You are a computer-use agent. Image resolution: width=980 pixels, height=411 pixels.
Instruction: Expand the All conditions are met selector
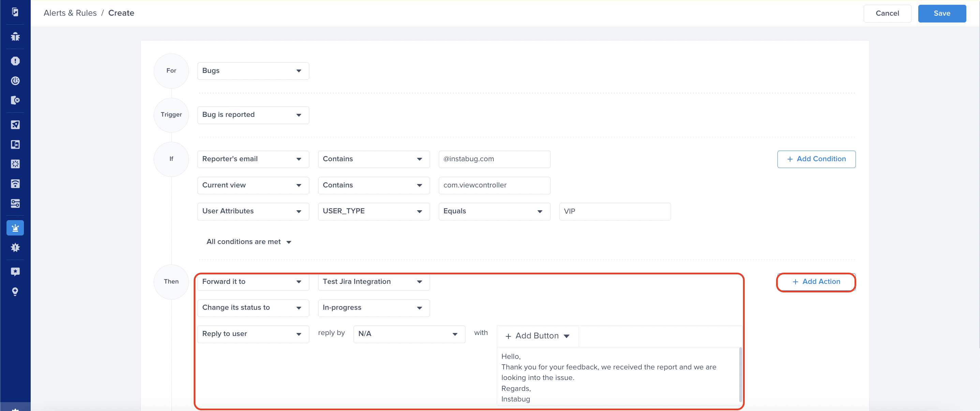[x=249, y=242]
